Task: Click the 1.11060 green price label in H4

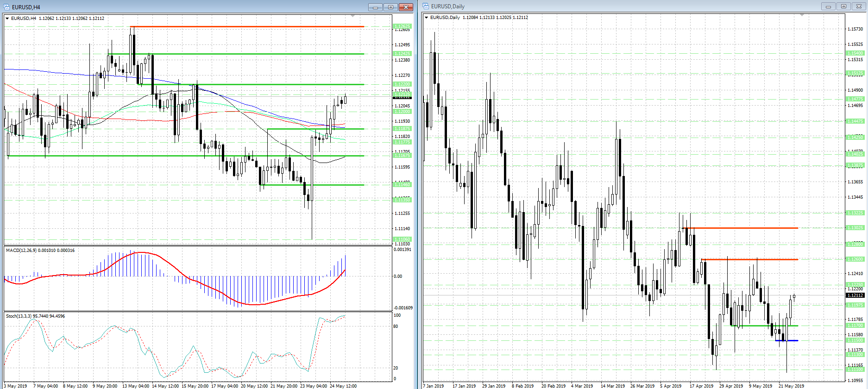Action: [x=402, y=239]
